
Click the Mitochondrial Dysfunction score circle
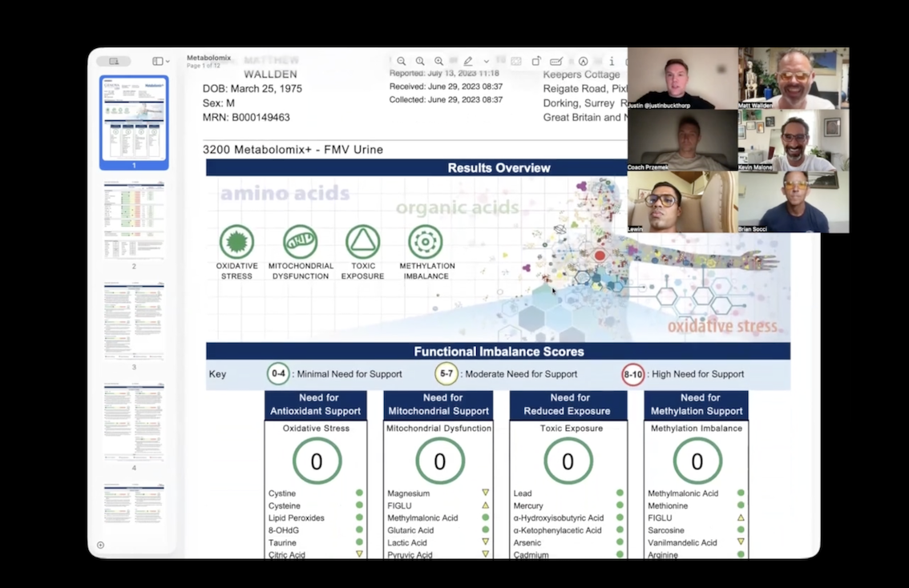(x=439, y=461)
